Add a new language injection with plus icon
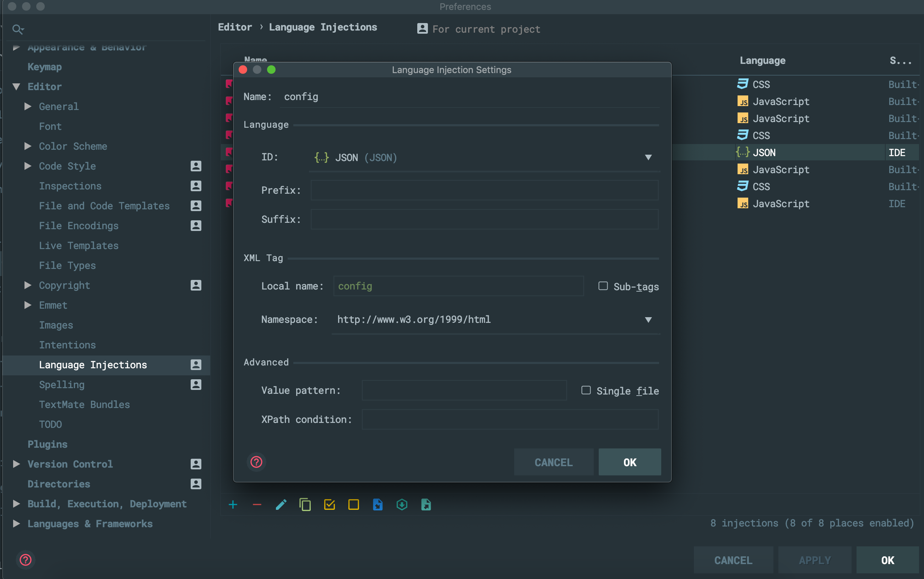The image size is (924, 579). tap(233, 505)
